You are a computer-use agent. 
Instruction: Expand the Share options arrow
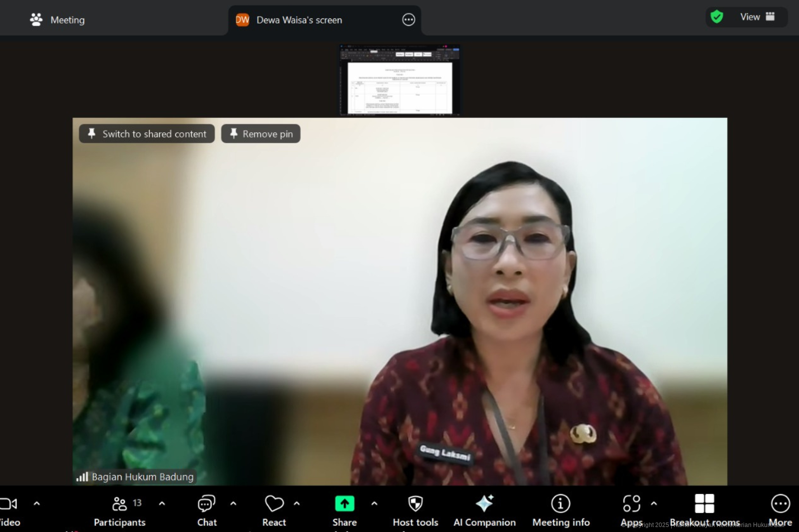coord(375,504)
